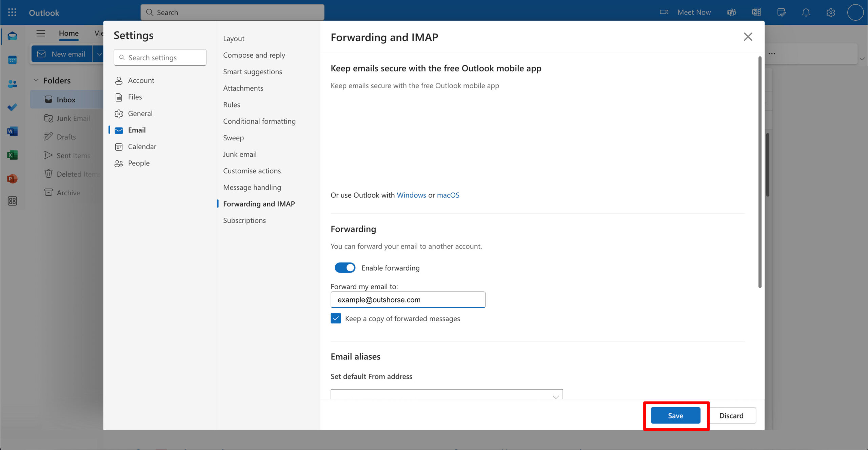Launch Excel from the left rail

(13, 155)
